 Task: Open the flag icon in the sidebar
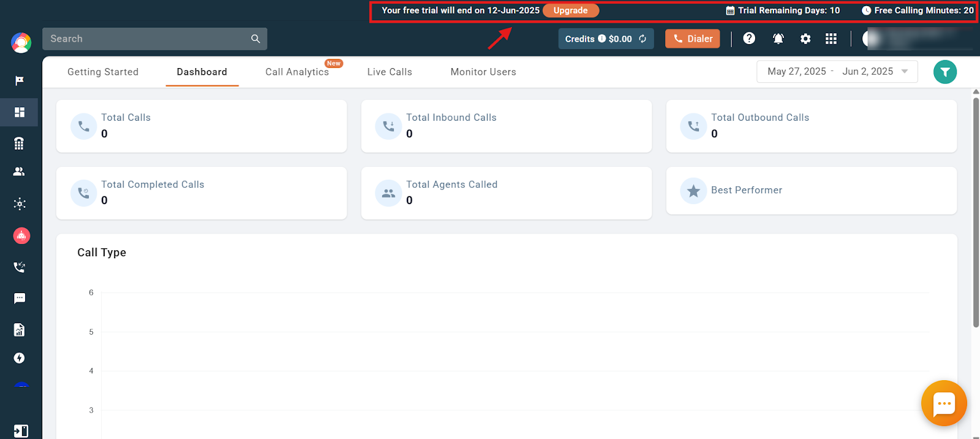pyautogui.click(x=20, y=80)
